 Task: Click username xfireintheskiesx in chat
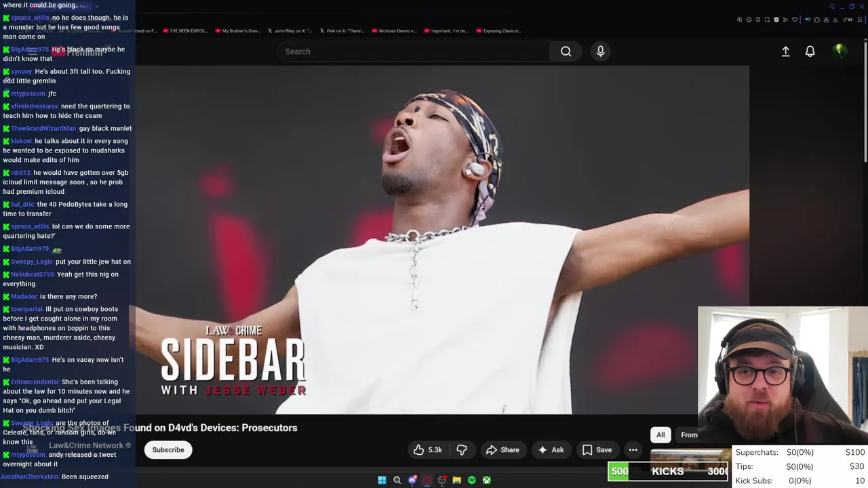[x=35, y=106]
